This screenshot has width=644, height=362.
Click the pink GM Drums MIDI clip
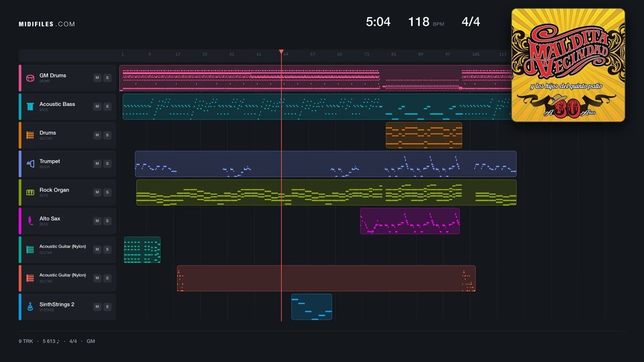point(315,78)
